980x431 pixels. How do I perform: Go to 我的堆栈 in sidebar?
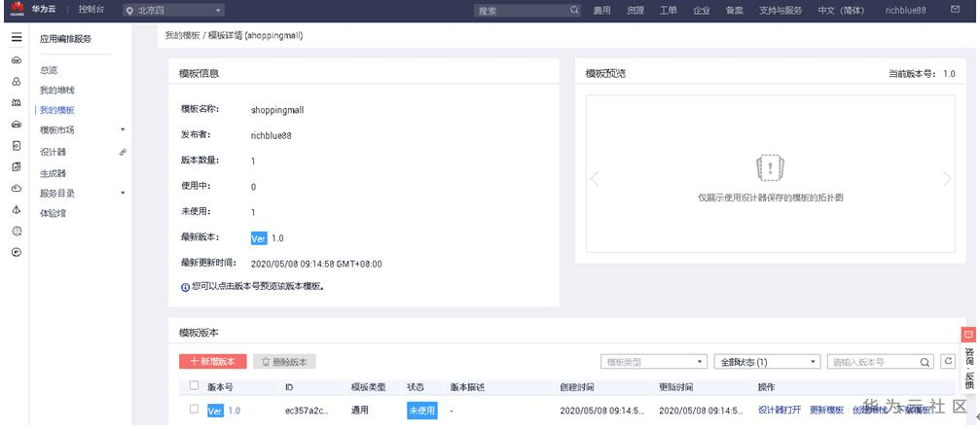pyautogui.click(x=56, y=90)
